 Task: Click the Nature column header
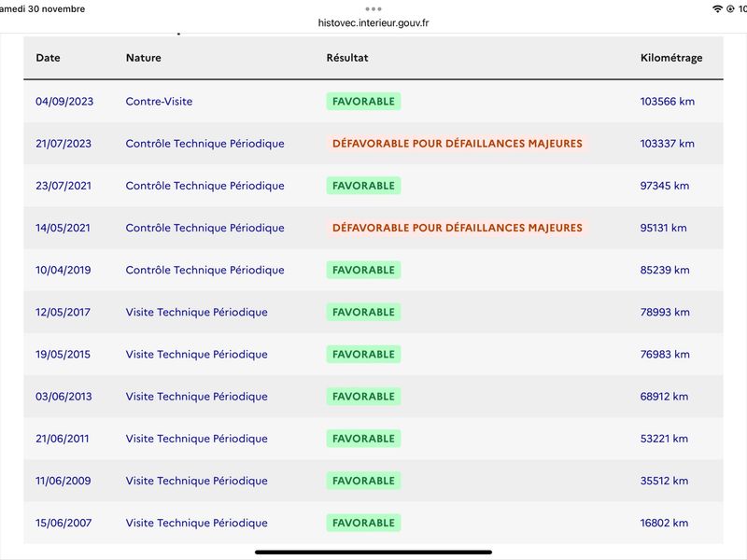pyautogui.click(x=144, y=58)
